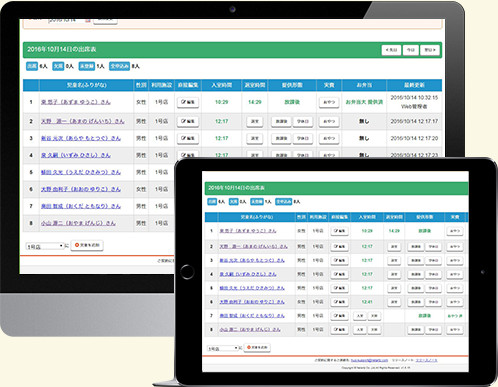
Task: Go to next day on monitor header
Action: click(x=430, y=50)
